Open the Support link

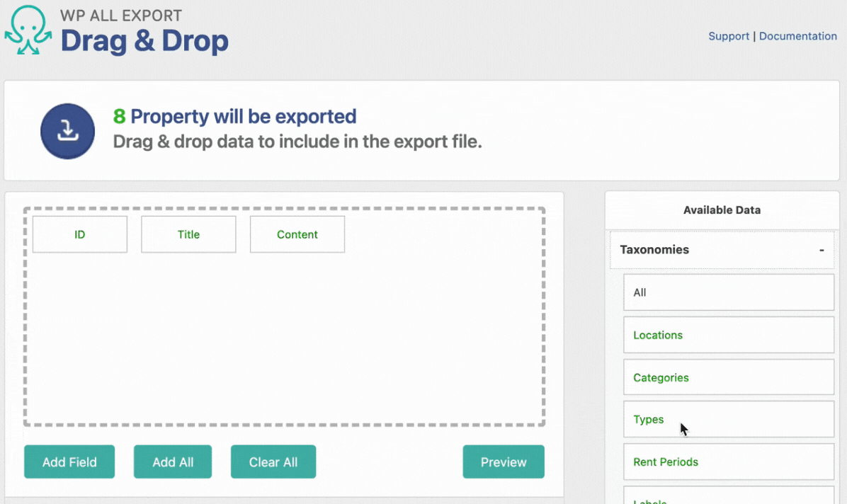click(x=728, y=36)
